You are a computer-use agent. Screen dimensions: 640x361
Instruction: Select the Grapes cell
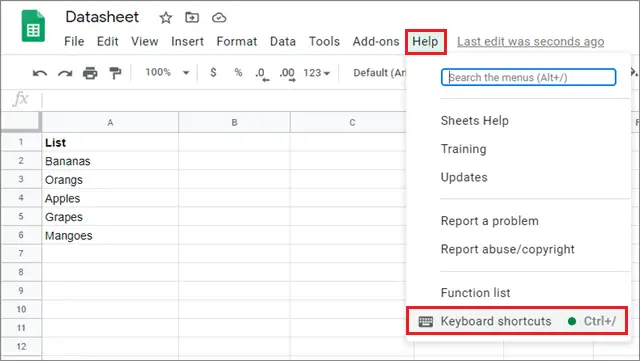(110, 217)
